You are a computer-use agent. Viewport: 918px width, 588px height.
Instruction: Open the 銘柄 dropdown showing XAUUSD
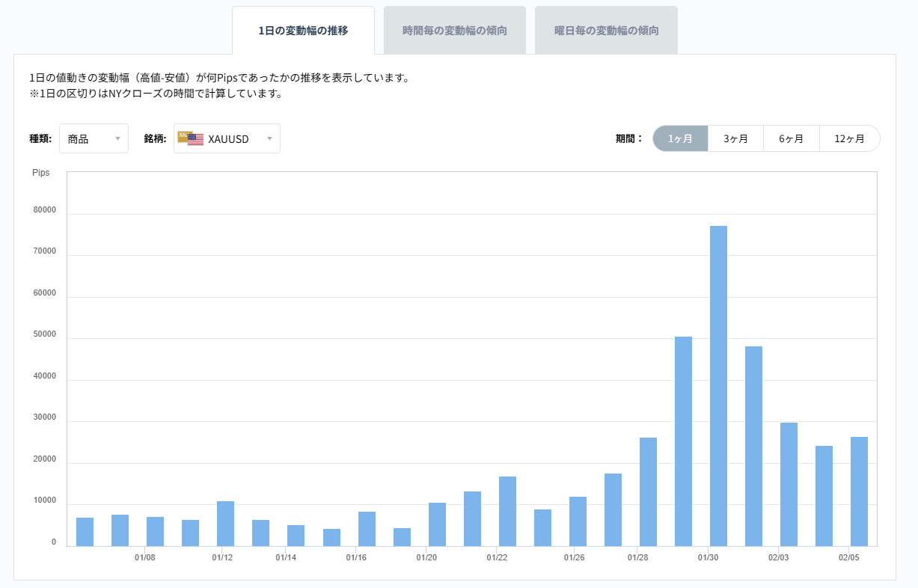[x=227, y=138]
